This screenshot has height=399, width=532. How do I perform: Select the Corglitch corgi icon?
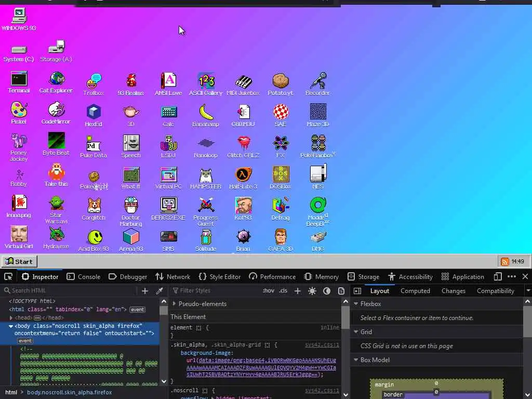pyautogui.click(x=94, y=209)
